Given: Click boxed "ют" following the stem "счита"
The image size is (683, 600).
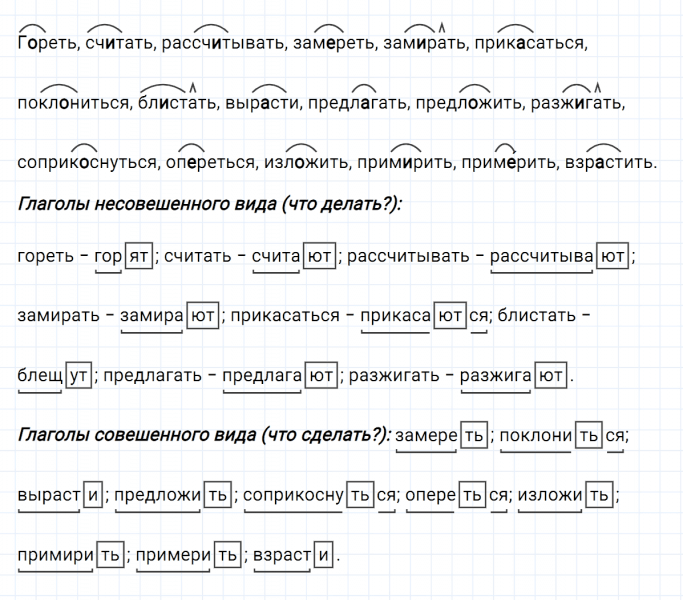Looking at the screenshot, I should [319, 256].
